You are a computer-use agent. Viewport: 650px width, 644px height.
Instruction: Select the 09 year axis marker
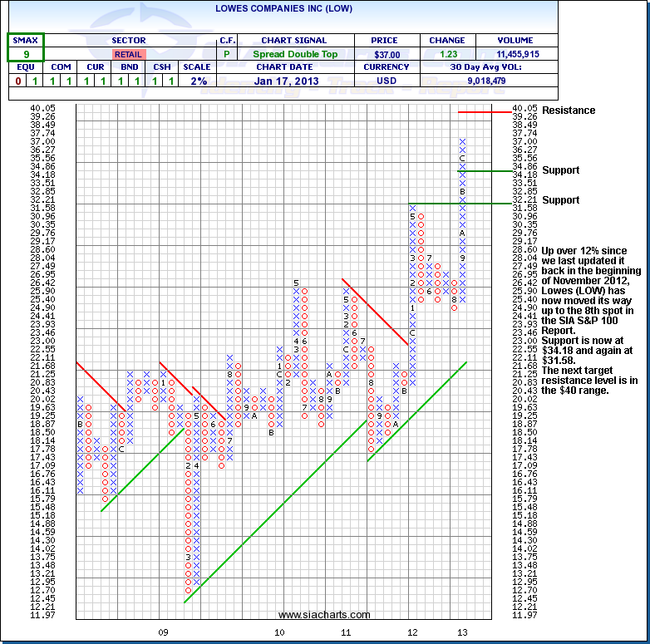pyautogui.click(x=164, y=633)
